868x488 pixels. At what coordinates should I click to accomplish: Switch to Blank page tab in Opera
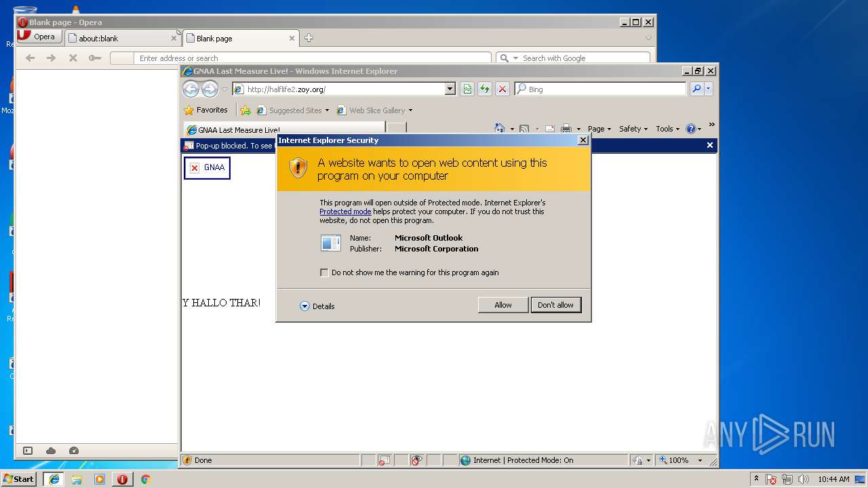240,38
